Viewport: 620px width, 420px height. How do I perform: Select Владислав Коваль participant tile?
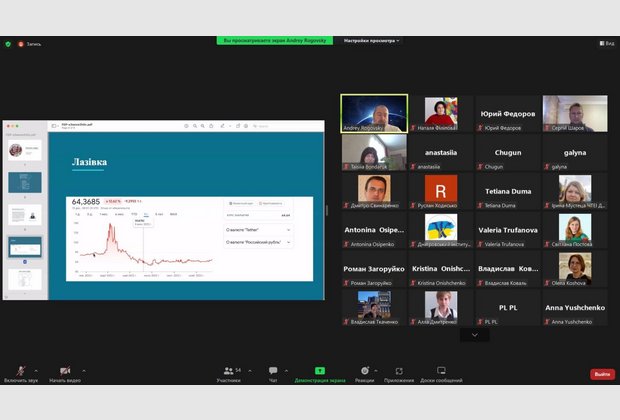[x=508, y=269]
